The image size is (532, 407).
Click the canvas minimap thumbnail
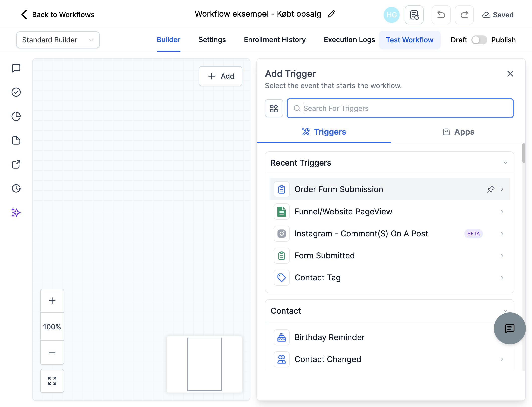(204, 364)
